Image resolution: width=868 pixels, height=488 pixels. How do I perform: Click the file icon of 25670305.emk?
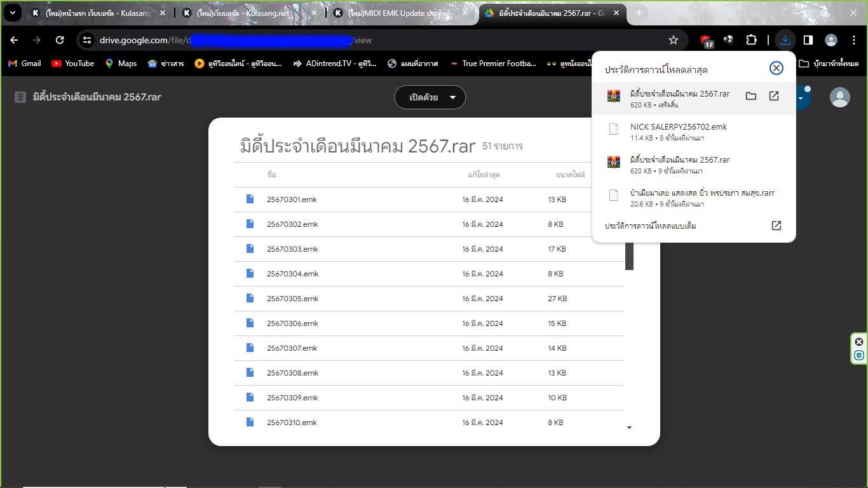pos(250,298)
